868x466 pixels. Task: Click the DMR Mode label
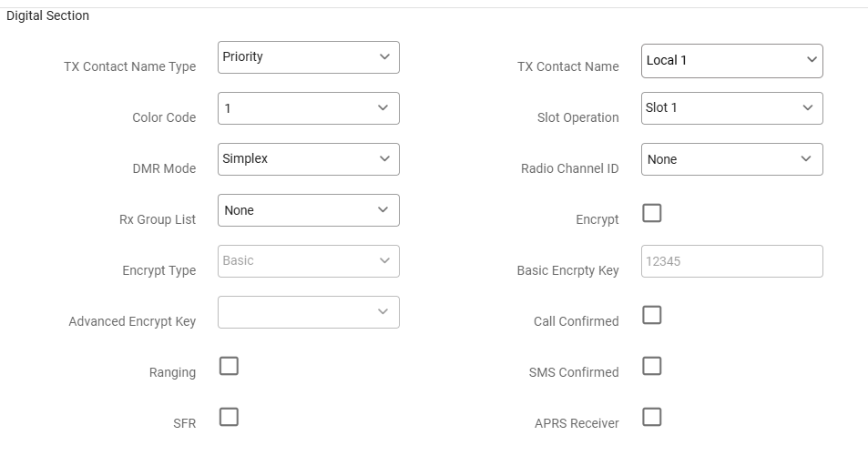click(x=164, y=168)
